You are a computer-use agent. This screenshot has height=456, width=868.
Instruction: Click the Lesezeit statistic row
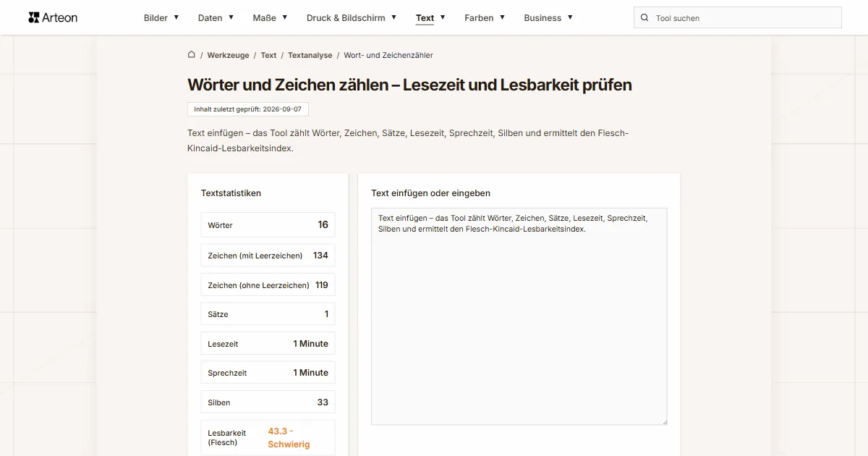point(268,344)
